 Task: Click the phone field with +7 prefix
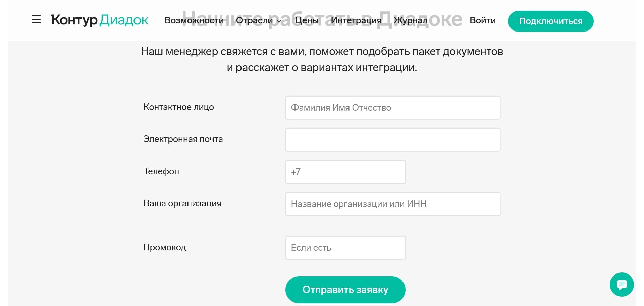point(345,172)
